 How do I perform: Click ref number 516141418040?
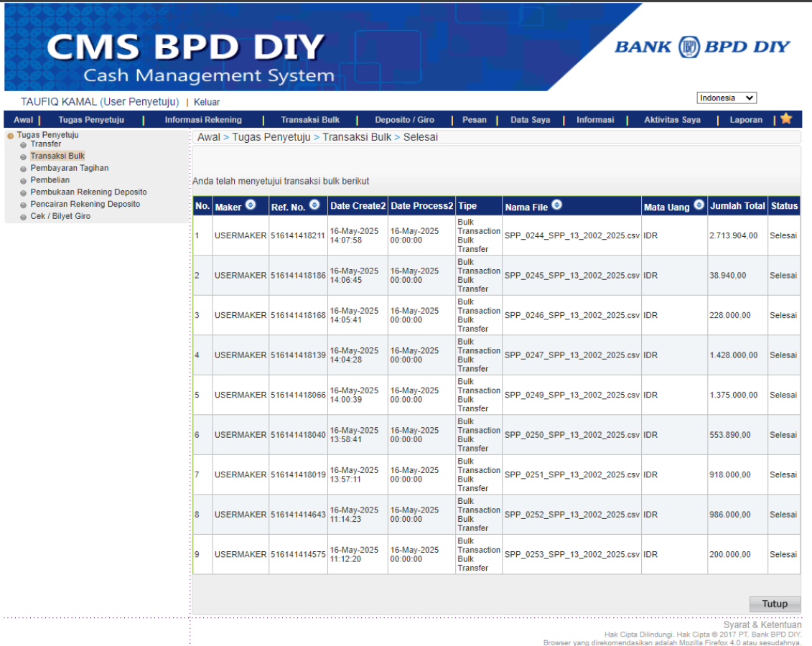click(298, 435)
